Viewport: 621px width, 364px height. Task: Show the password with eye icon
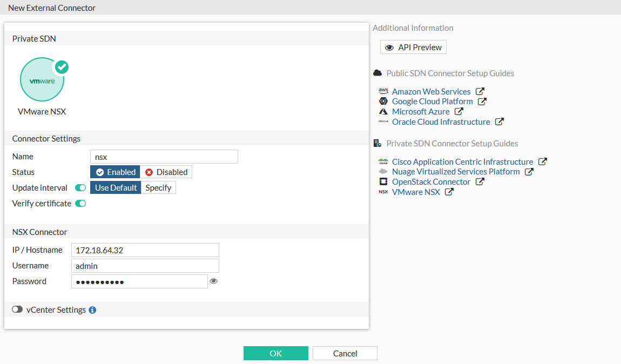(213, 281)
